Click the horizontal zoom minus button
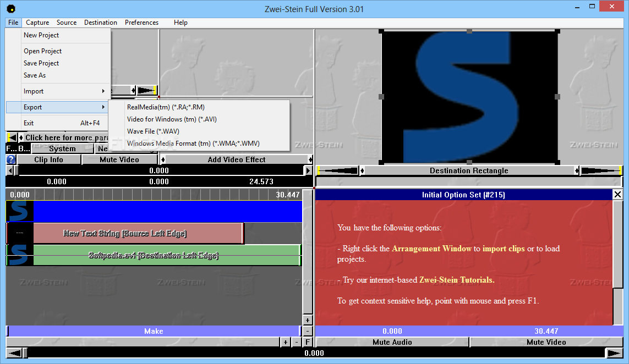This screenshot has width=629, height=364. tap(297, 342)
